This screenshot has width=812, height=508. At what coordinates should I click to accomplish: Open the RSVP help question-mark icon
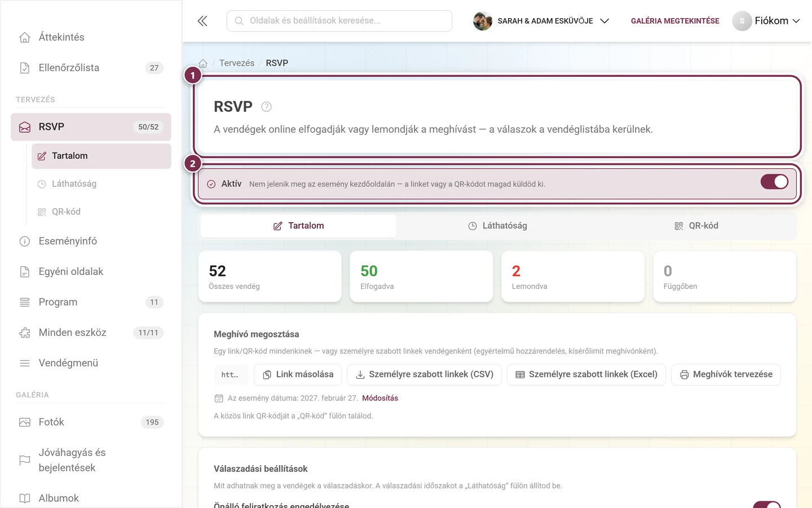point(267,107)
